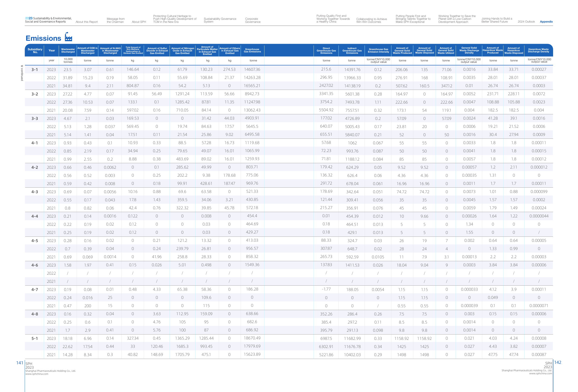Click page number 142
The image size is (578, 392).
coord(557,362)
